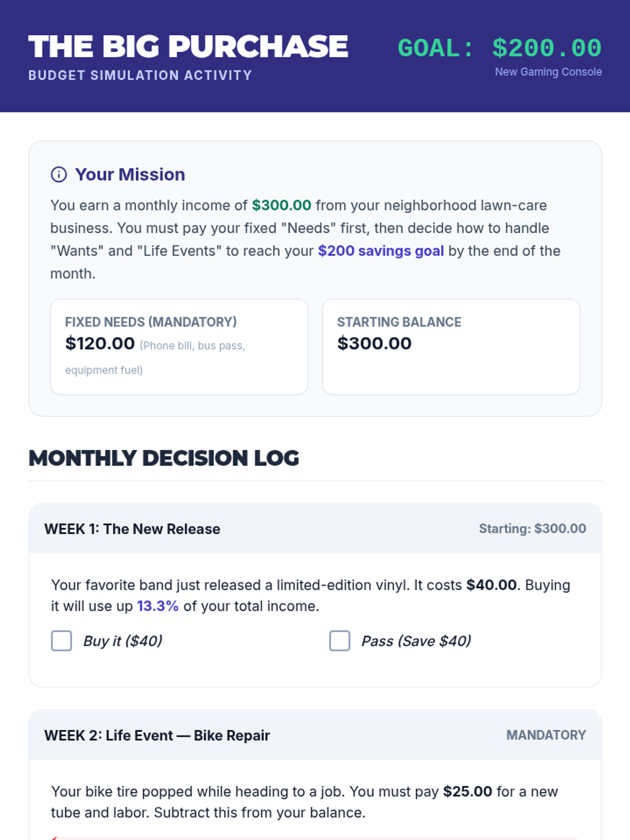Check the Buy it ($40) checkbox
The width and height of the screenshot is (630, 840).
point(61,640)
